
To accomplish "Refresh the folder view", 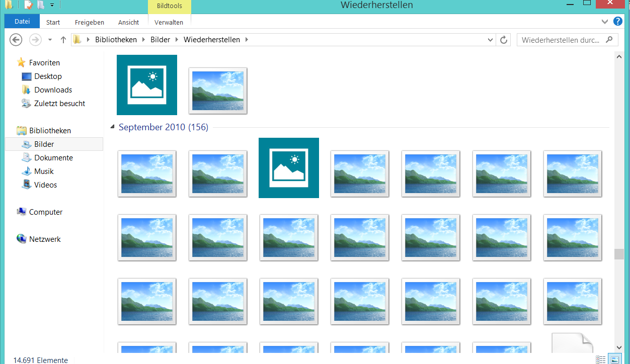I will pos(504,40).
